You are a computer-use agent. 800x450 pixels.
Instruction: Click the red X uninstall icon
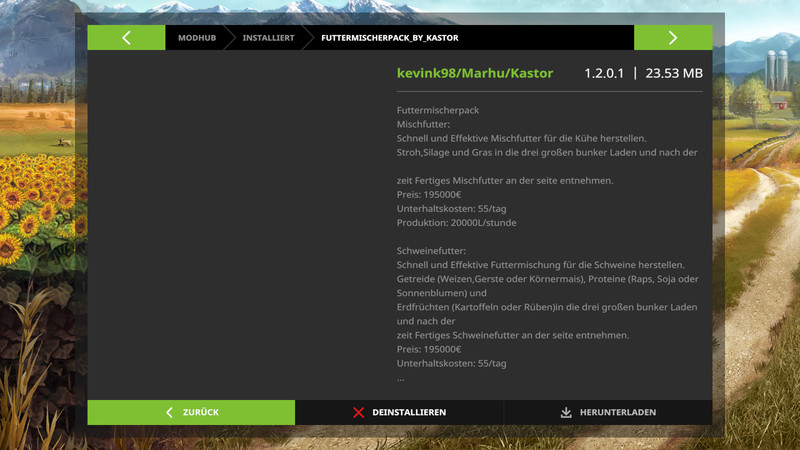coord(359,412)
